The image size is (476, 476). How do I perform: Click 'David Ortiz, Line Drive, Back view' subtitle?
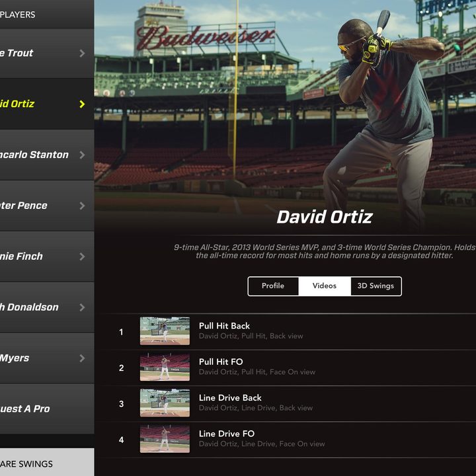click(x=256, y=408)
